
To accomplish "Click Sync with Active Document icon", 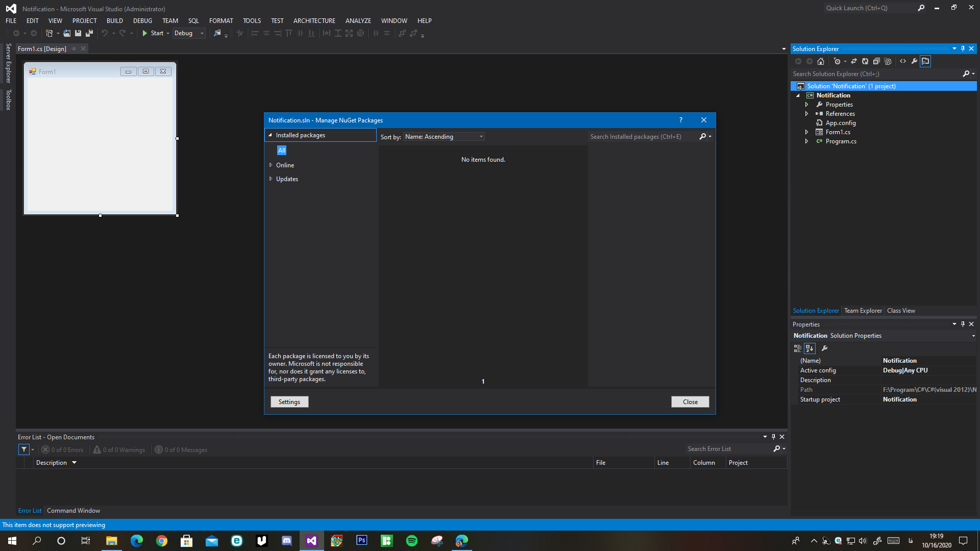I will [854, 61].
